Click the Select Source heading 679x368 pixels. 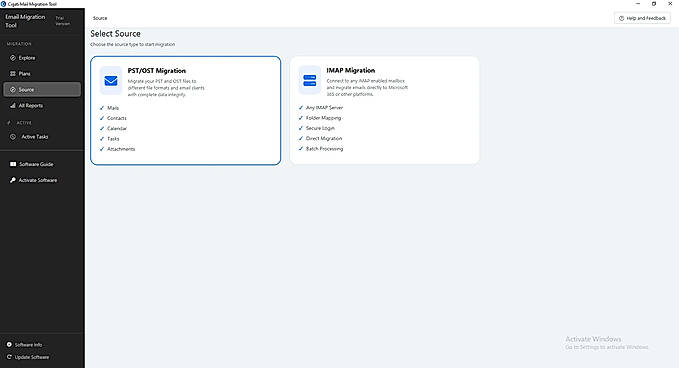point(115,34)
